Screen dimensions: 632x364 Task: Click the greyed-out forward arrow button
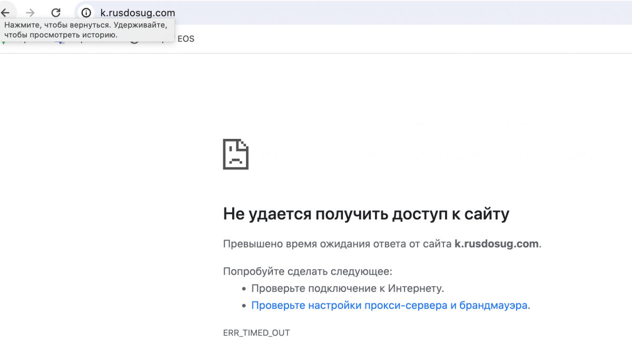30,13
